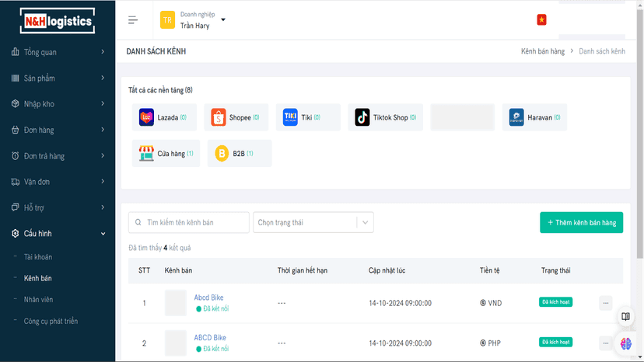Image resolution: width=644 pixels, height=362 pixels.
Task: Click the Kênh bán hàng breadcrumb
Action: pyautogui.click(x=543, y=51)
